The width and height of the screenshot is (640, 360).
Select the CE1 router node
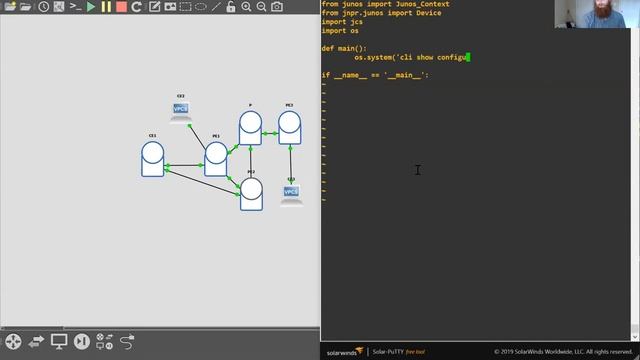coord(153,159)
